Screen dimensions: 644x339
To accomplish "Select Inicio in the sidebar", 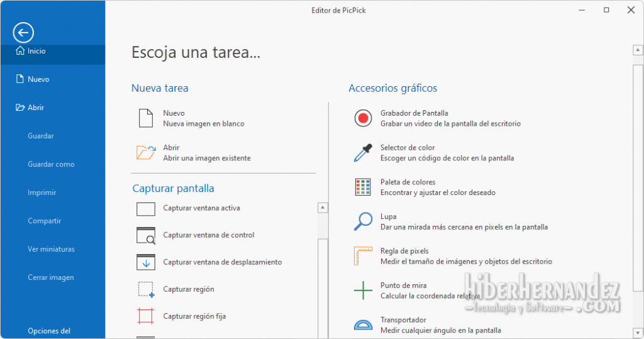I will point(53,51).
